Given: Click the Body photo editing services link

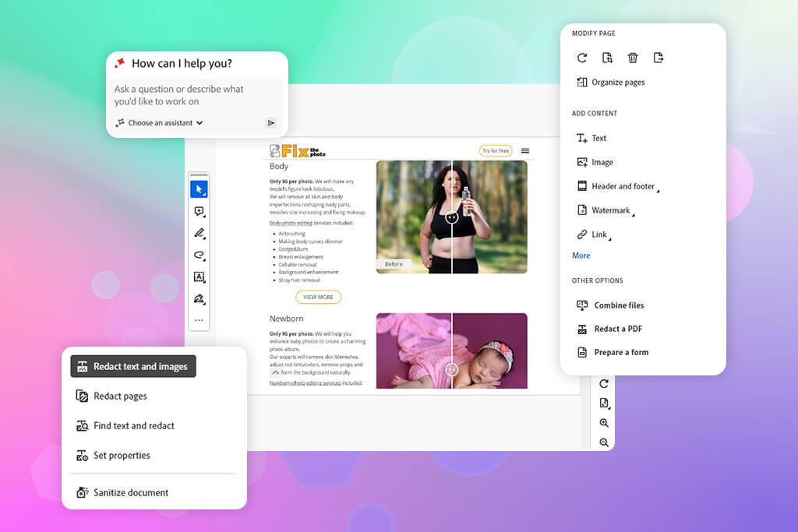Looking at the screenshot, I should tap(291, 223).
